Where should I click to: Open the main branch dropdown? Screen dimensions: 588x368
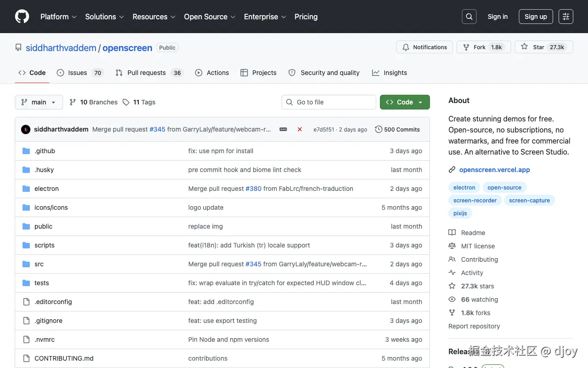(x=39, y=102)
